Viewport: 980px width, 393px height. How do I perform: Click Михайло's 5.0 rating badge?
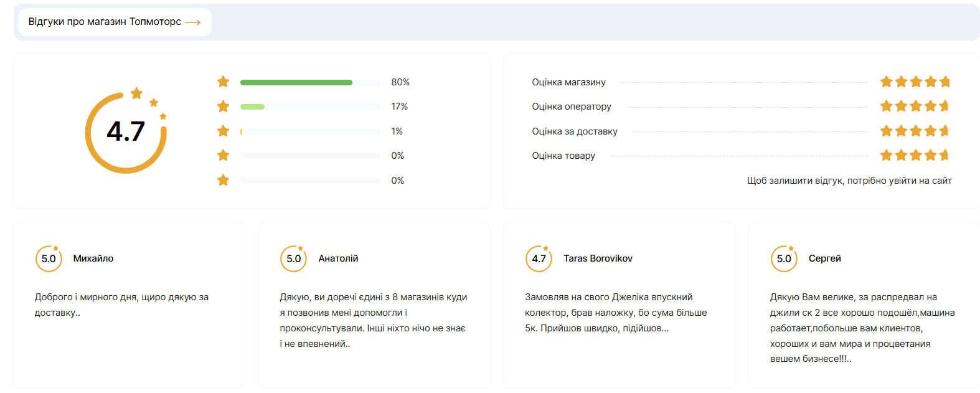(x=49, y=259)
